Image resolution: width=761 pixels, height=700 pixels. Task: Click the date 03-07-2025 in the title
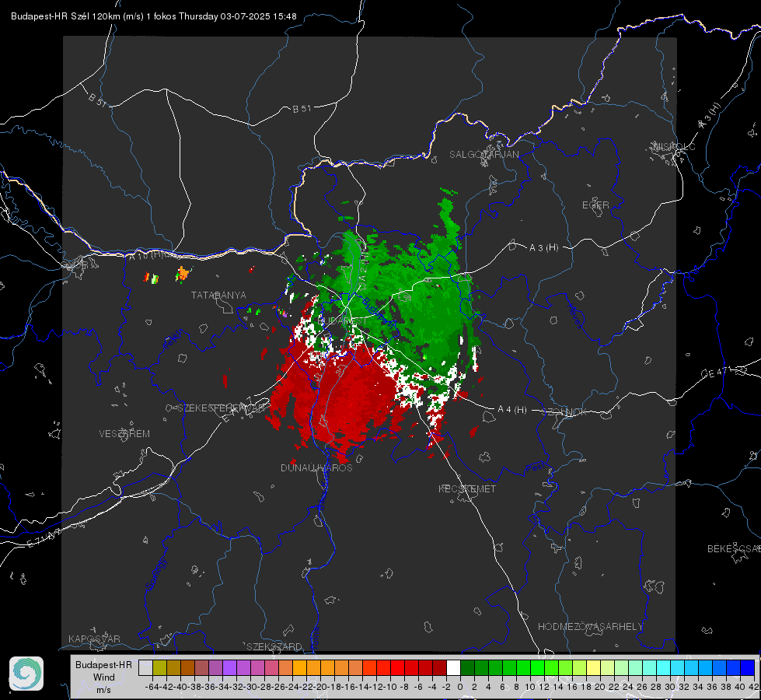click(245, 16)
